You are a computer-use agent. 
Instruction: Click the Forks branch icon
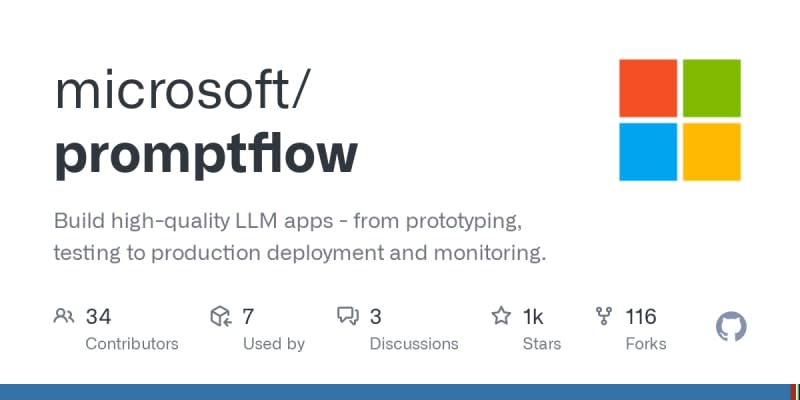[604, 317]
